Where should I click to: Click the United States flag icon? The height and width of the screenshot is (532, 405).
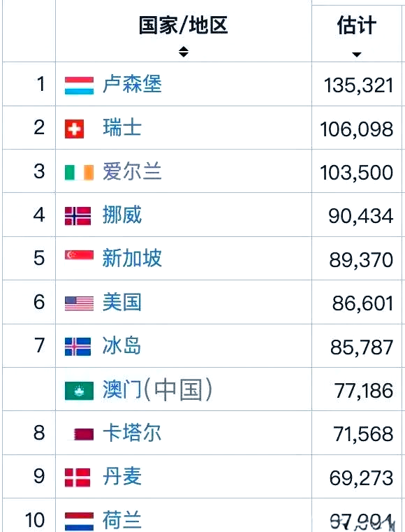pos(79,303)
